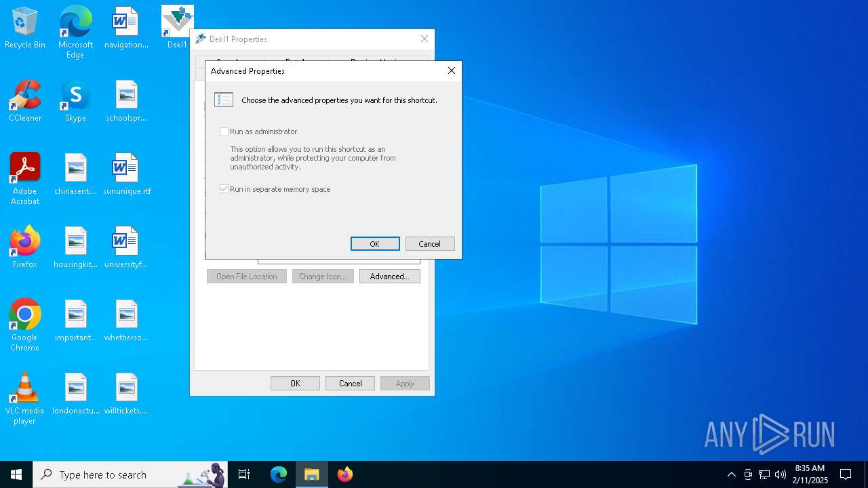Viewport: 868px width, 488px height.
Task: Select the universityf Word document icon
Action: (126, 248)
